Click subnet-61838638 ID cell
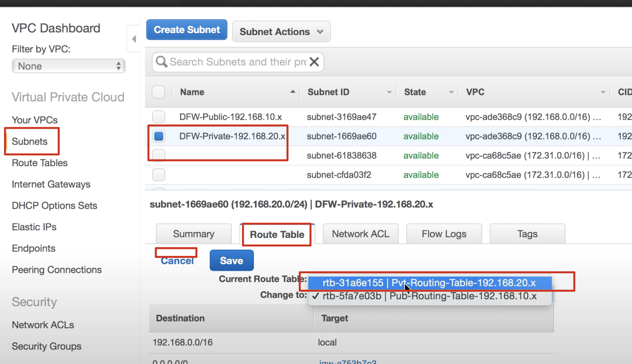632x364 pixels. pyautogui.click(x=342, y=155)
